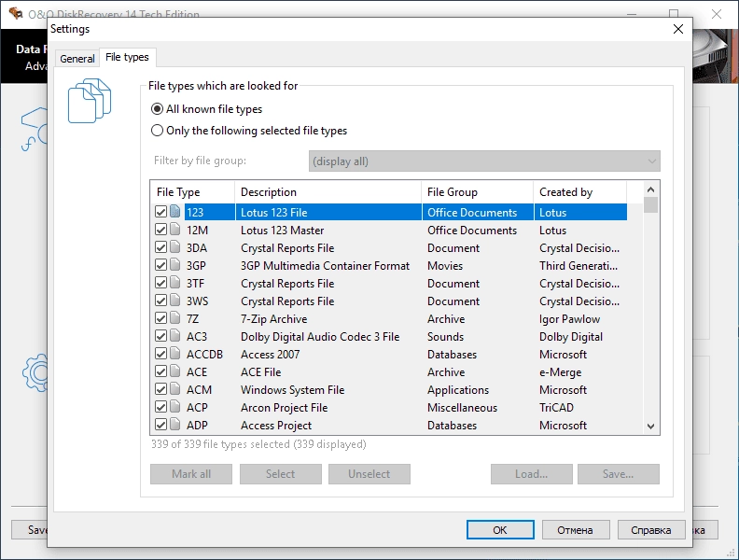Click the ACCDB file icon

[174, 353]
